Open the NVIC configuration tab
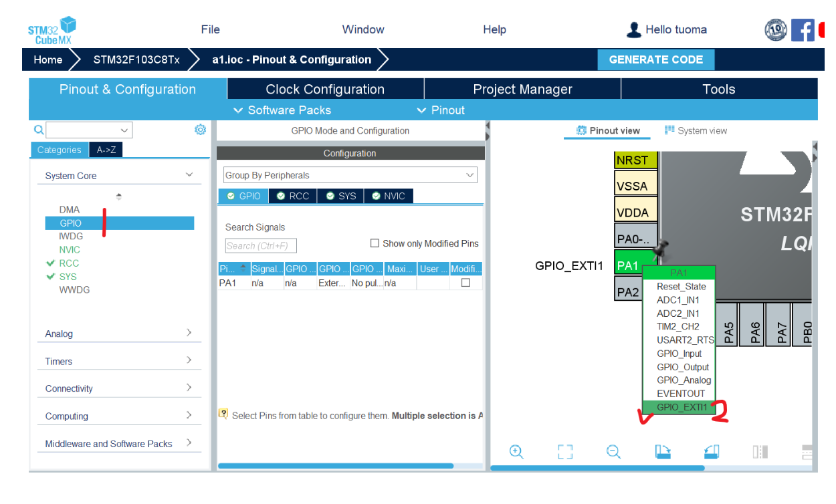Image resolution: width=836 pixels, height=504 pixels. [x=389, y=196]
